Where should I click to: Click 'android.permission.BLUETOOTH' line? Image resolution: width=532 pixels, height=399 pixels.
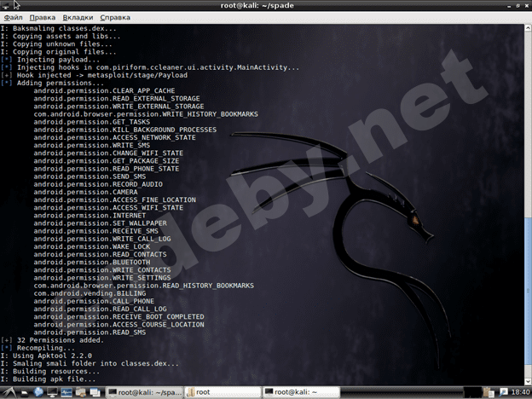coord(92,262)
